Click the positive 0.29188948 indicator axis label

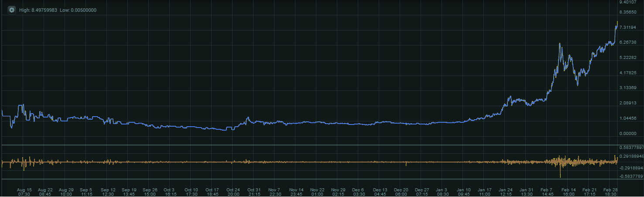coord(631,156)
